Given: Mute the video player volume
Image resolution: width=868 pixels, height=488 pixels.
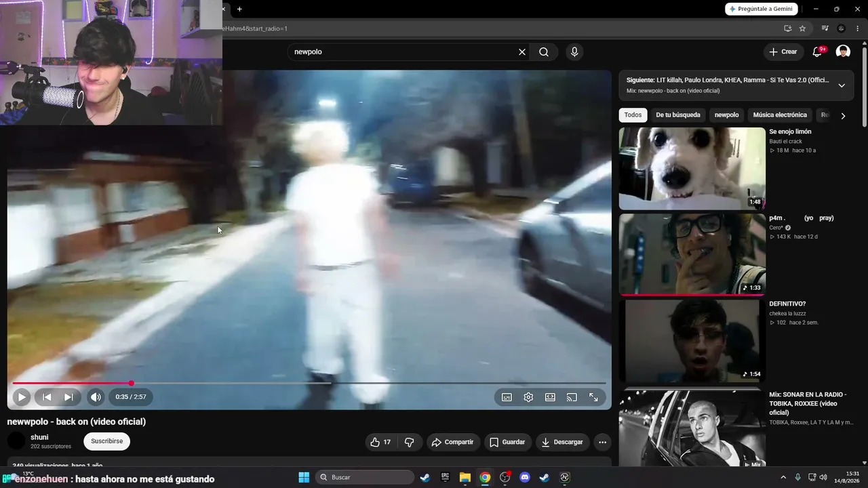Looking at the screenshot, I should click(96, 397).
